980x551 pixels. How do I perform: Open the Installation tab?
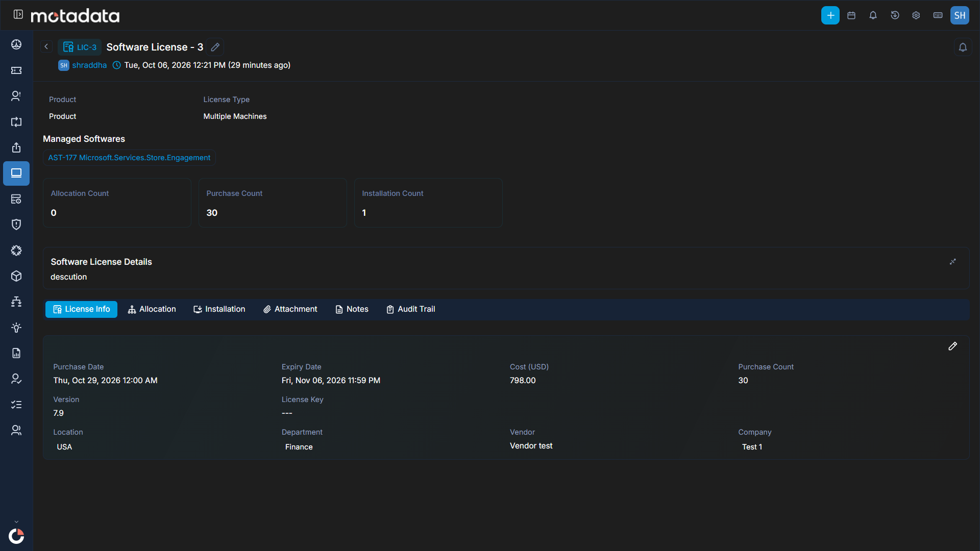(219, 309)
